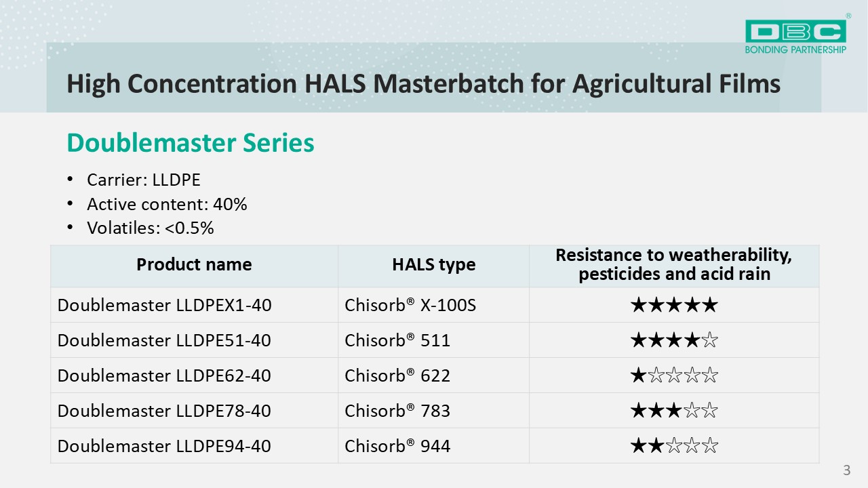Click the four-star rating for Chisorb 511

coord(674,340)
